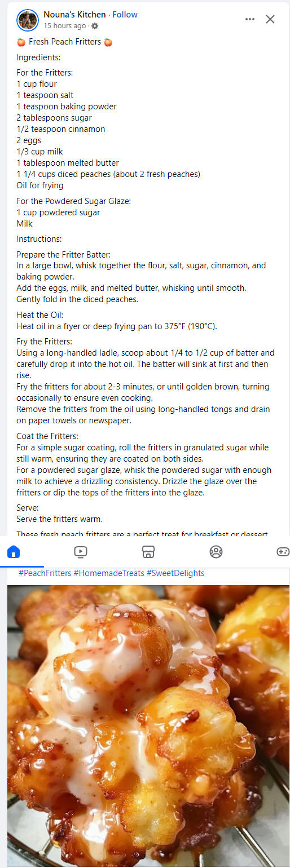
Task: Open the three-dot post options menu
Action: 250,19
